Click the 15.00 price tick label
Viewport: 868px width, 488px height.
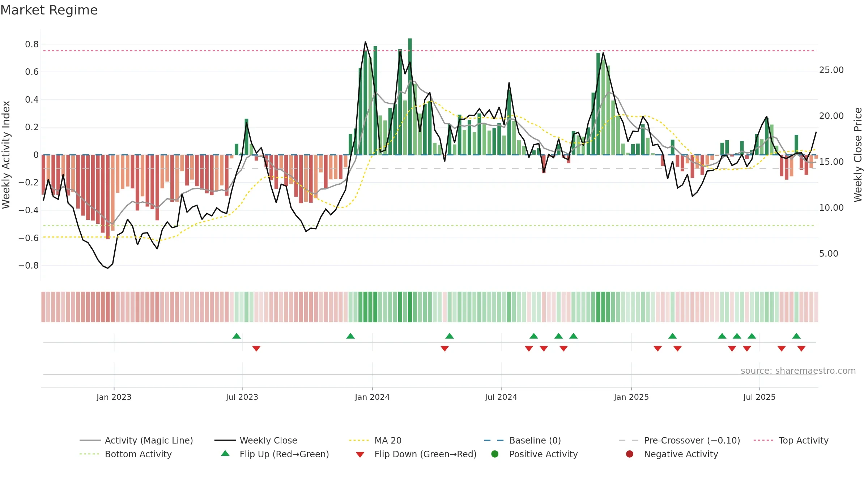click(x=831, y=162)
